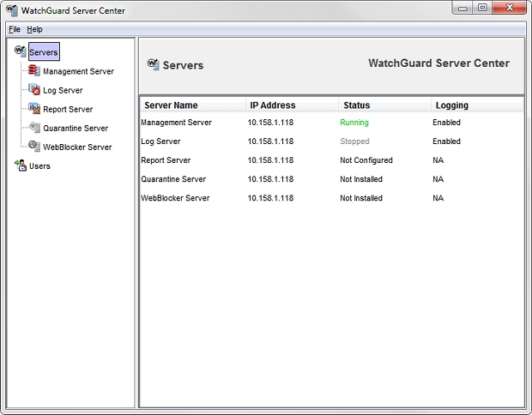Open the File menu

15,29
